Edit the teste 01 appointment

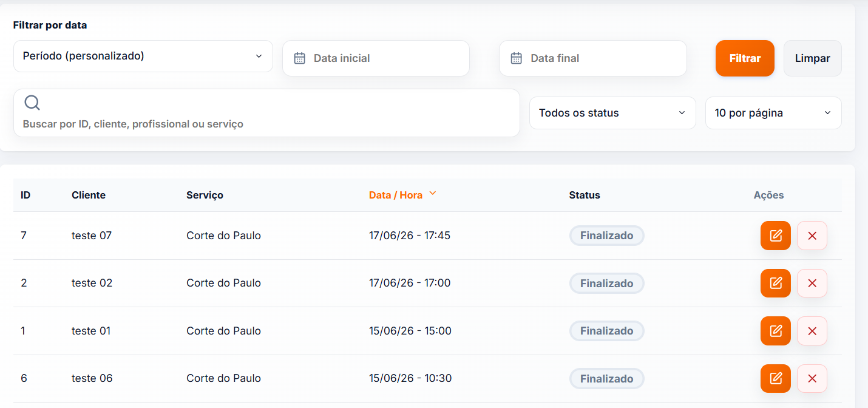point(776,331)
